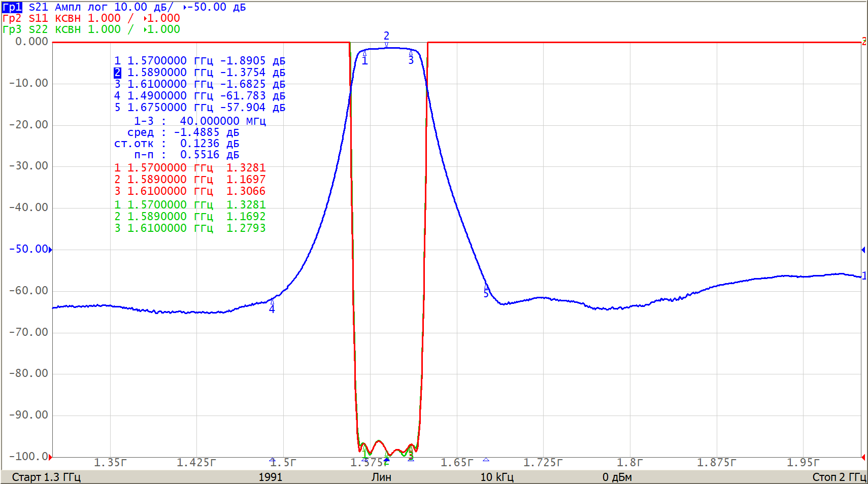Click the Старт 1.3 ГГц start frequency field

46,477
